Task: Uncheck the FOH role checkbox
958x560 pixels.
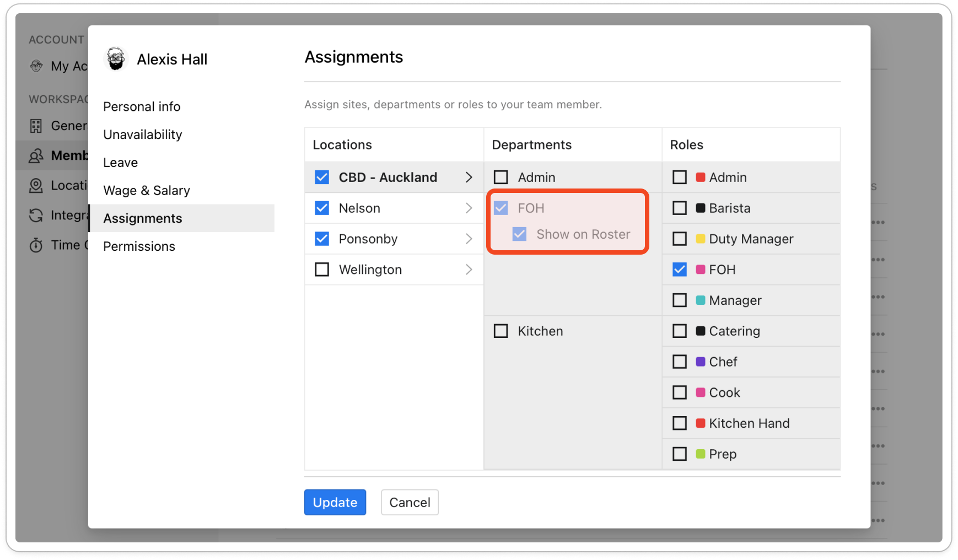Action: point(680,270)
